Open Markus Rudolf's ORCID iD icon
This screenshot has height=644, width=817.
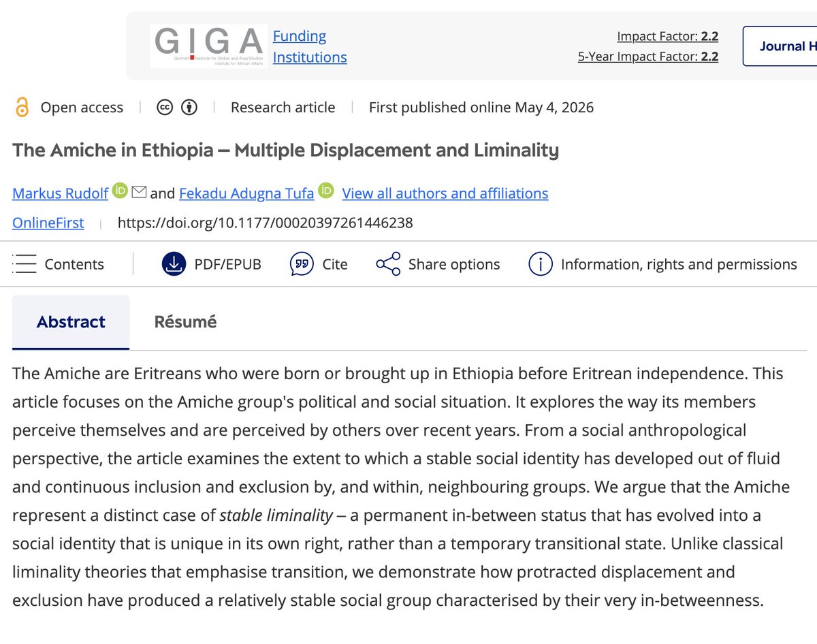121,191
